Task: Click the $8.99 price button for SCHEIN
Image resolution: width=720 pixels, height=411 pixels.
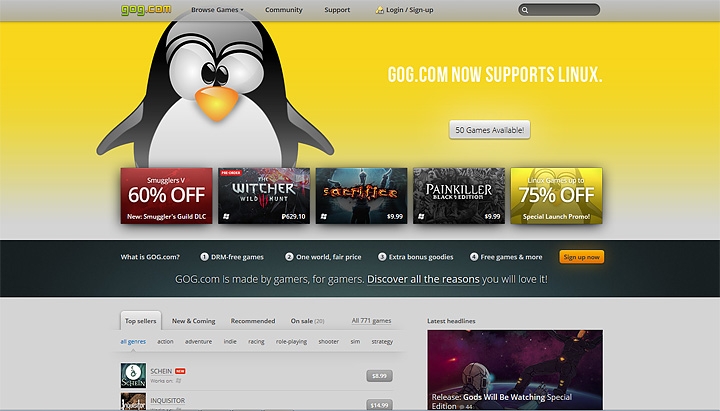Action: click(x=379, y=376)
